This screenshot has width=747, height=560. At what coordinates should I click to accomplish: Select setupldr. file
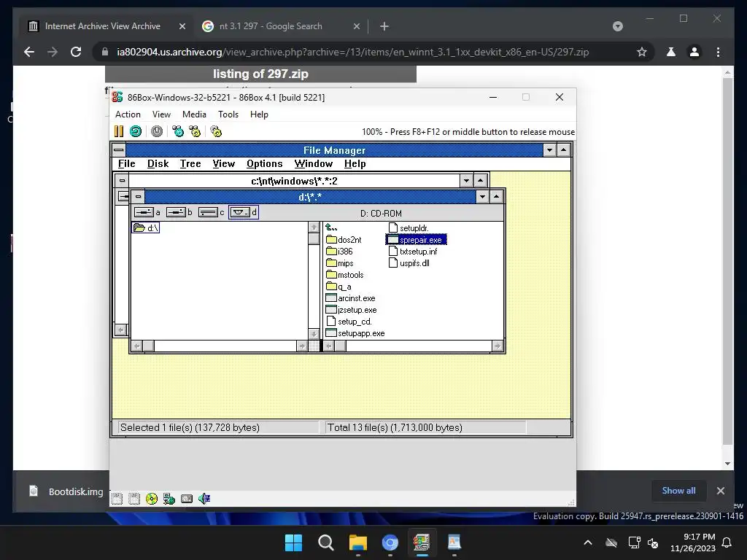coord(409,228)
